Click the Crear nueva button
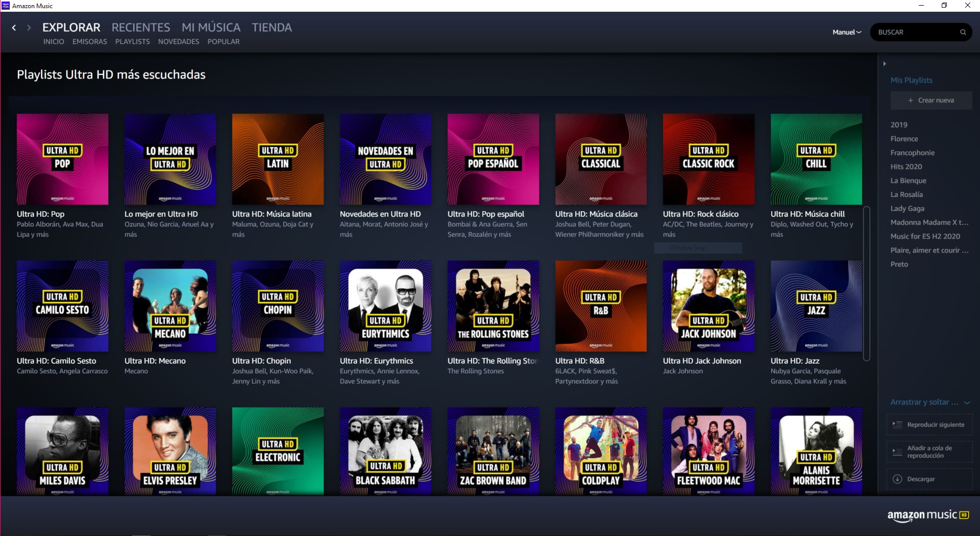The width and height of the screenshot is (980, 536). tap(931, 100)
